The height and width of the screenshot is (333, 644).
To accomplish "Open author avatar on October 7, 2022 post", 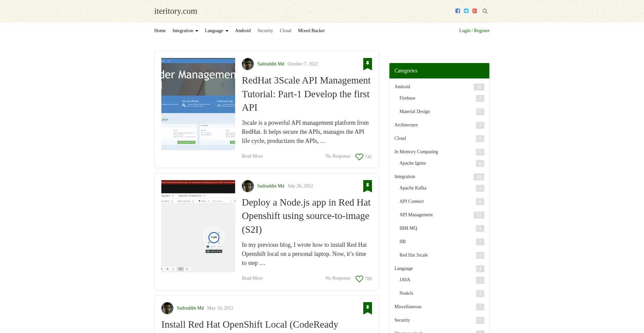I will click(x=248, y=64).
